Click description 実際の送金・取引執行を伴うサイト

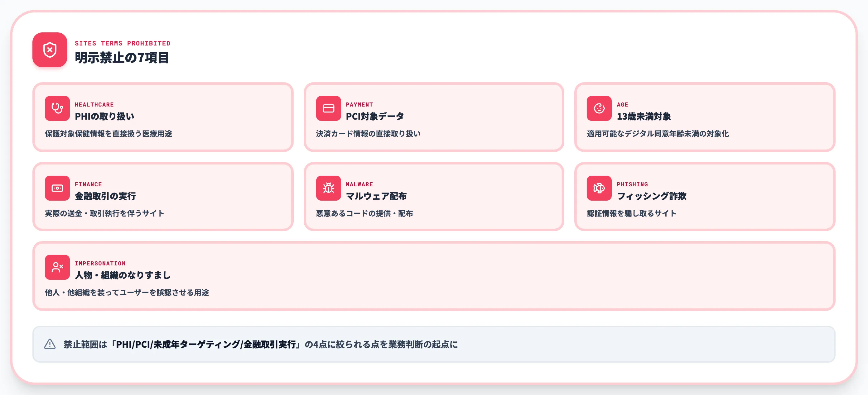(x=104, y=213)
